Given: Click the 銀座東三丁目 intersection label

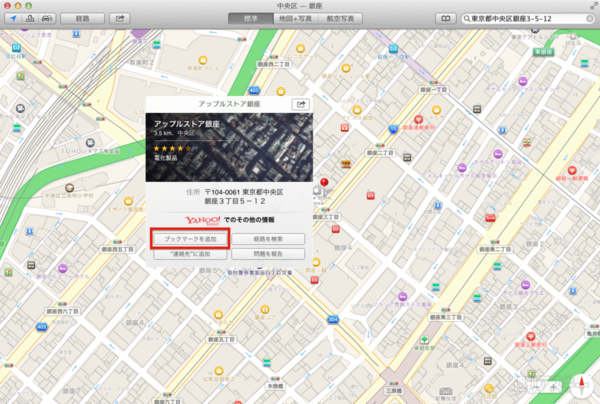Looking at the screenshot, I should coord(445,317).
